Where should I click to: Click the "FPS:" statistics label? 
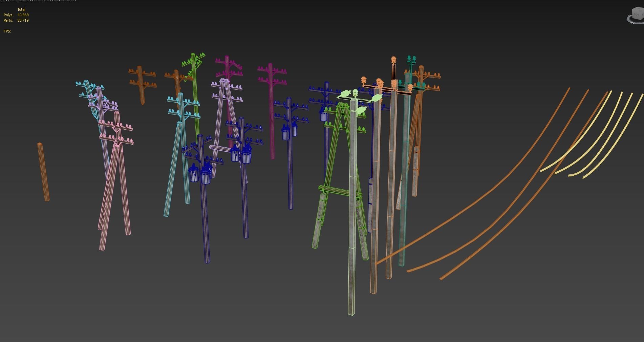click(x=7, y=31)
